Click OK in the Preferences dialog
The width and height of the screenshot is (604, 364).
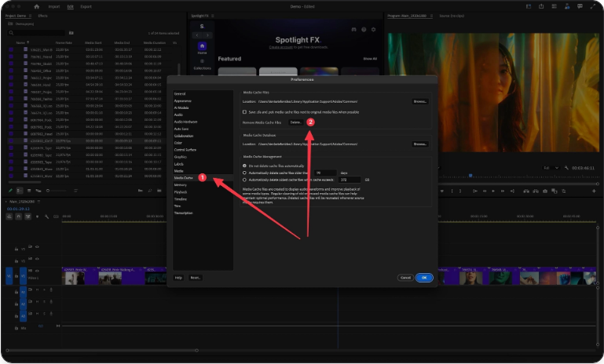(424, 277)
